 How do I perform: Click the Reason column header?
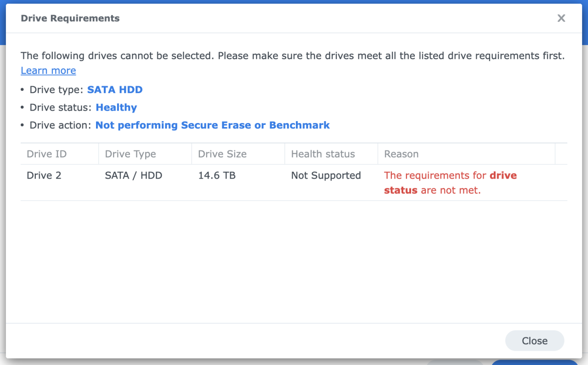(401, 154)
